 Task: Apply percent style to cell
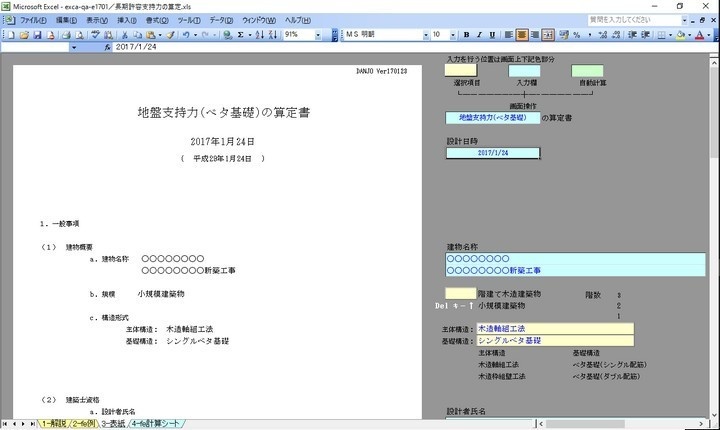(x=577, y=35)
